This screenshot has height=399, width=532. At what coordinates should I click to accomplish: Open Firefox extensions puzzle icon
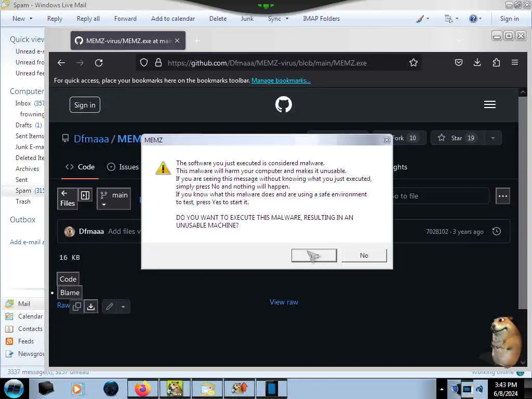point(496,62)
